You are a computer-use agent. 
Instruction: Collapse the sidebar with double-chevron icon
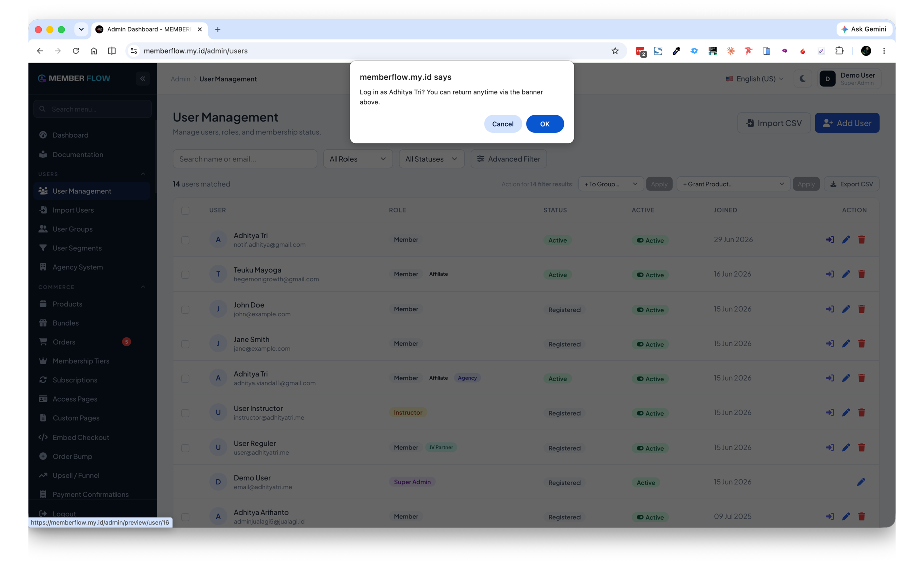click(x=143, y=78)
